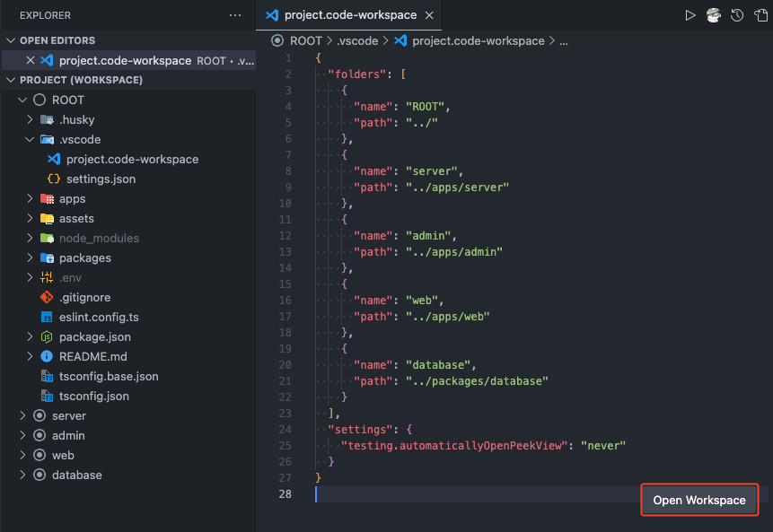The width and height of the screenshot is (773, 532).
Task: Collapse the ROOT folder chevron
Action: click(x=22, y=100)
